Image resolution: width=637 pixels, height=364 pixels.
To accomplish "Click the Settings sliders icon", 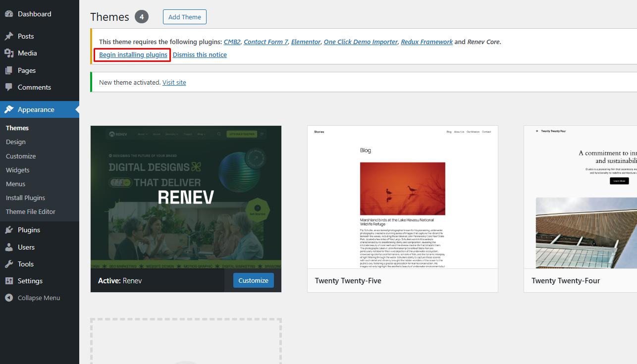I will [9, 281].
